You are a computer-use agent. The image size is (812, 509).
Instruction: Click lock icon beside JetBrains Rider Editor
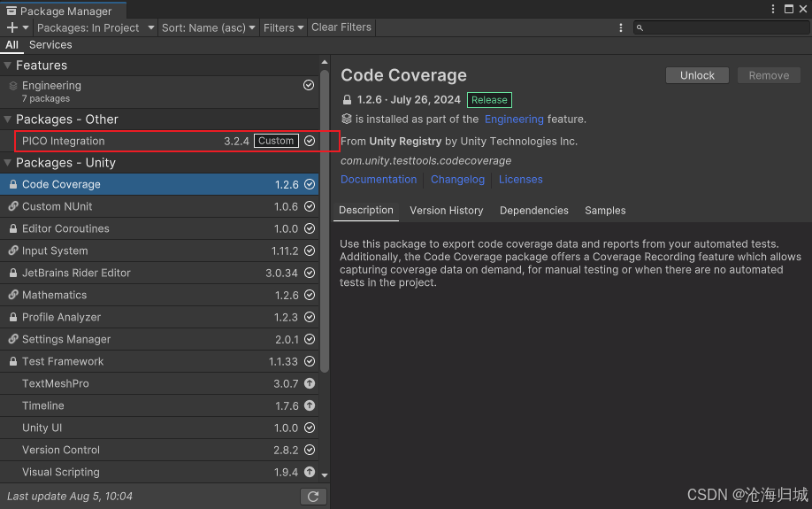click(13, 273)
